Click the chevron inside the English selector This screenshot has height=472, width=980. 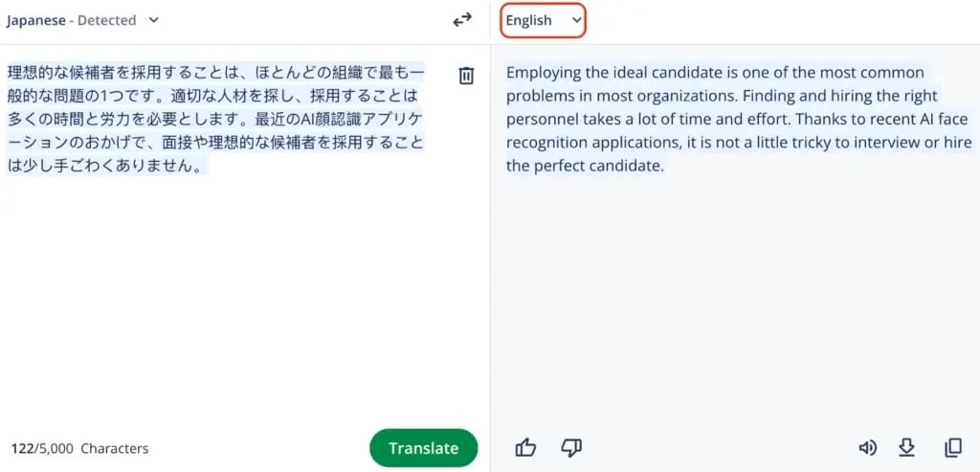click(576, 20)
